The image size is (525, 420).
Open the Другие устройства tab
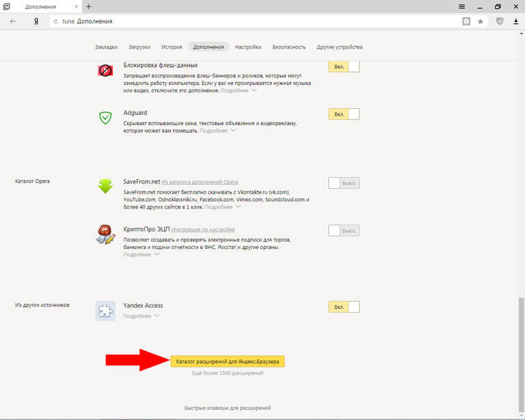click(x=340, y=47)
